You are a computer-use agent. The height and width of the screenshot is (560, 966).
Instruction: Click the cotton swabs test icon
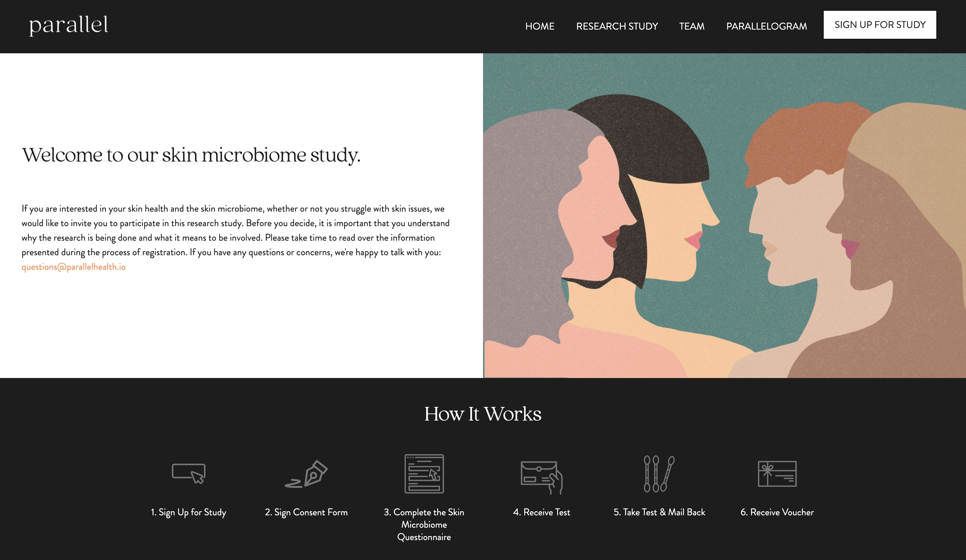coord(659,473)
